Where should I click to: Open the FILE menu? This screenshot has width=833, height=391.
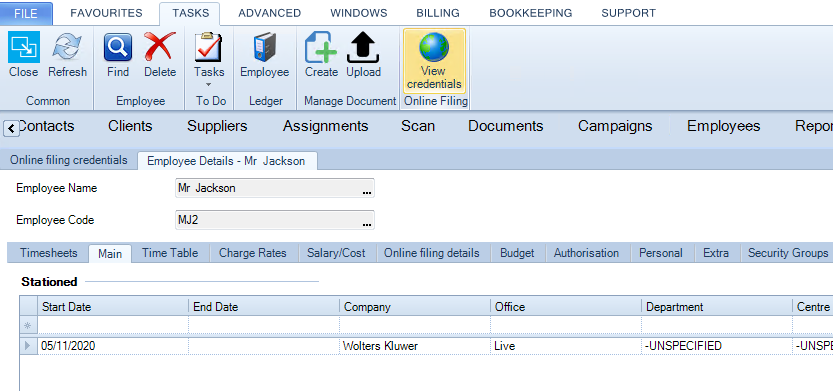coord(26,13)
